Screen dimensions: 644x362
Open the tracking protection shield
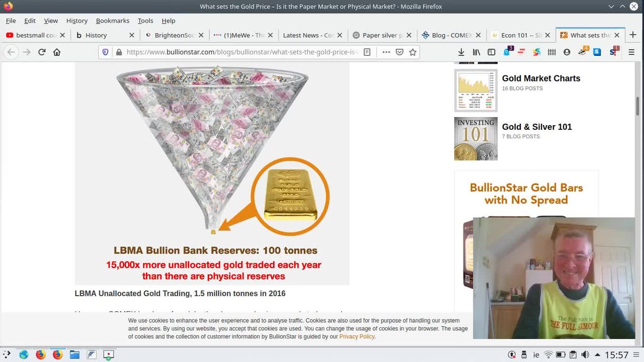[105, 52]
